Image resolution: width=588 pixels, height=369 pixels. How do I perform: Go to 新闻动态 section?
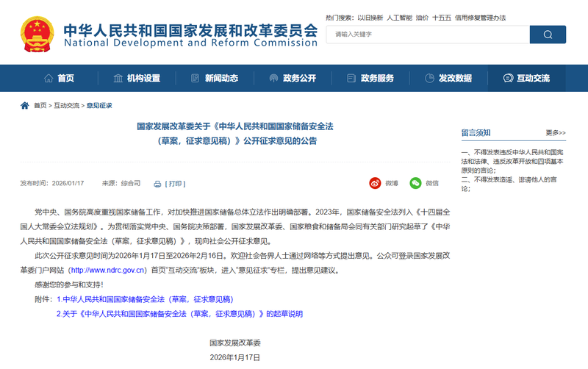[215, 79]
